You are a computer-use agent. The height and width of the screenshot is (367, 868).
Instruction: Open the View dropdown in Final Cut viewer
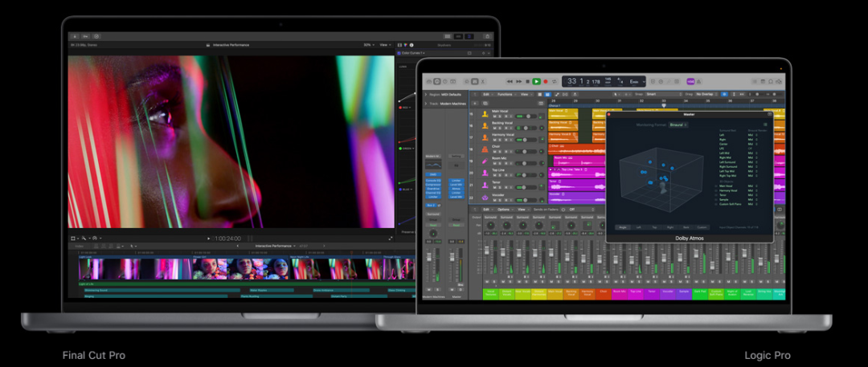pos(385,45)
